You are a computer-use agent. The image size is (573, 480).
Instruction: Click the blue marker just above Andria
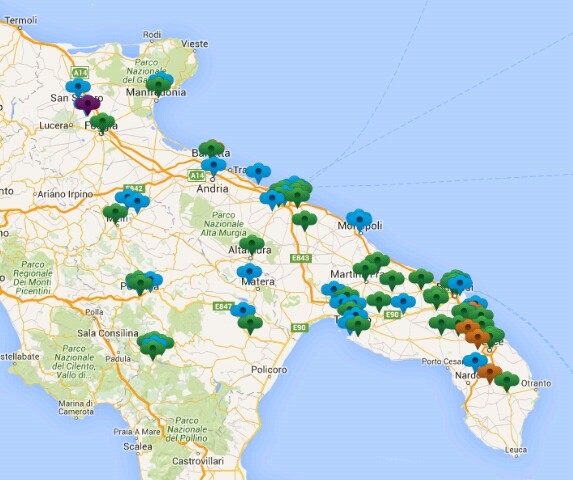(x=213, y=166)
